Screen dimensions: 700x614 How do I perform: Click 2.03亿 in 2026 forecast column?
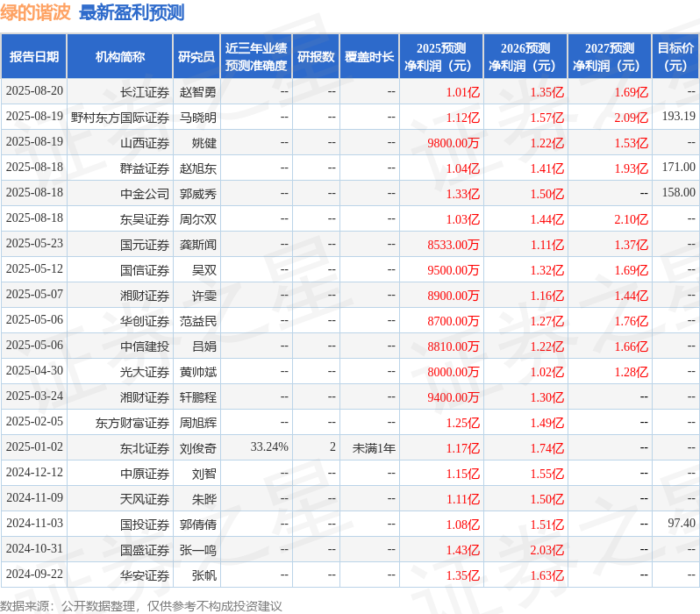tap(546, 551)
